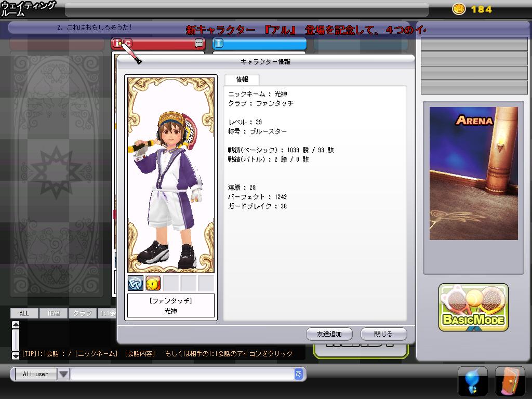Click the speech bubble on red player bar
The height and width of the screenshot is (399, 532).
(199, 44)
